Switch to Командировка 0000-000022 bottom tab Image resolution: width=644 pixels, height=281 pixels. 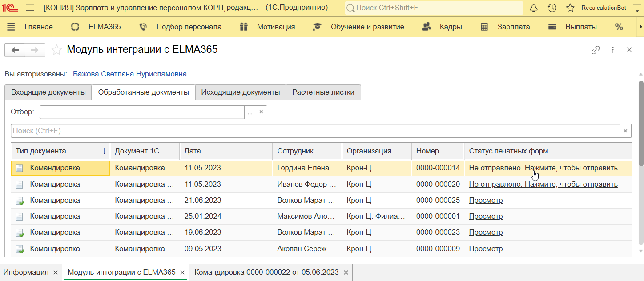click(266, 272)
